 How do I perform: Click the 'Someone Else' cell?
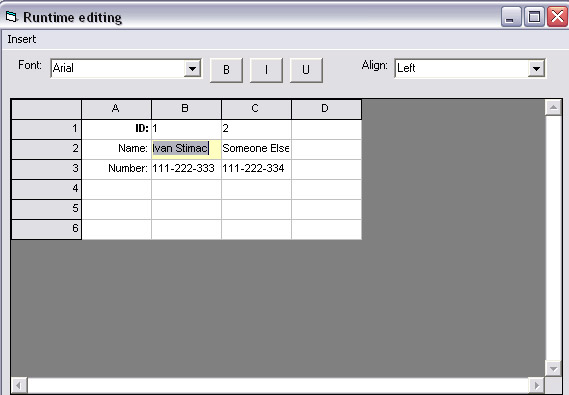tap(256, 149)
